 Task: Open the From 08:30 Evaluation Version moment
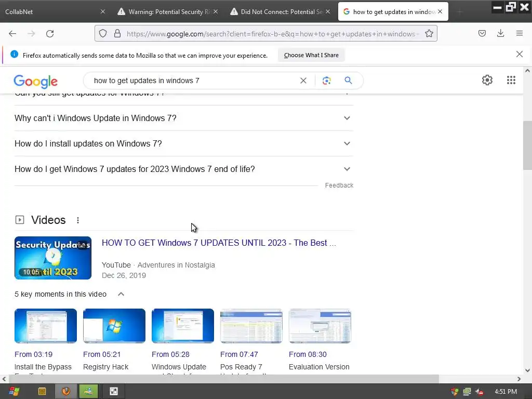pos(308,354)
